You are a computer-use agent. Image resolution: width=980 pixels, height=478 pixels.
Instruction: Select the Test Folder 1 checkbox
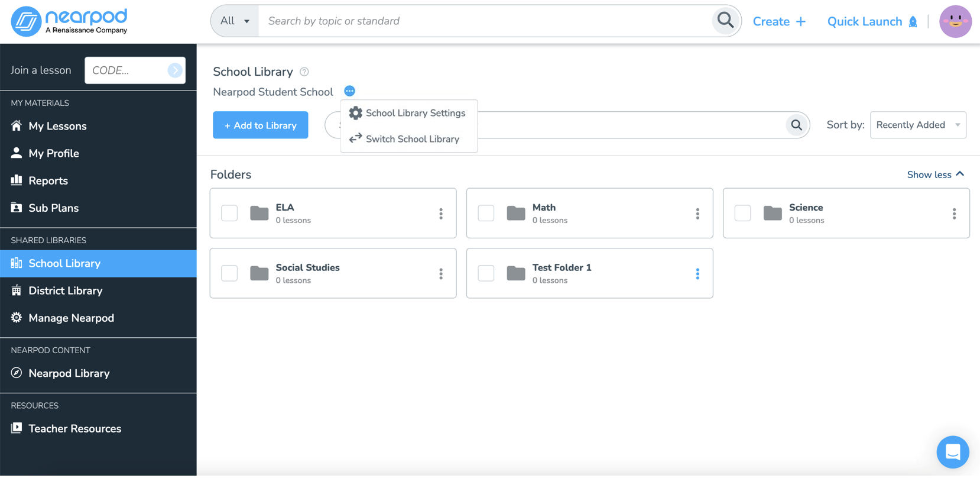coord(486,273)
